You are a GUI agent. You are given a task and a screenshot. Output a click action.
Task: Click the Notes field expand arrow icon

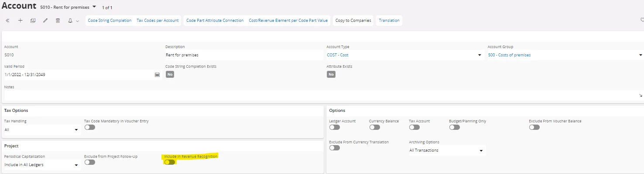[641, 95]
